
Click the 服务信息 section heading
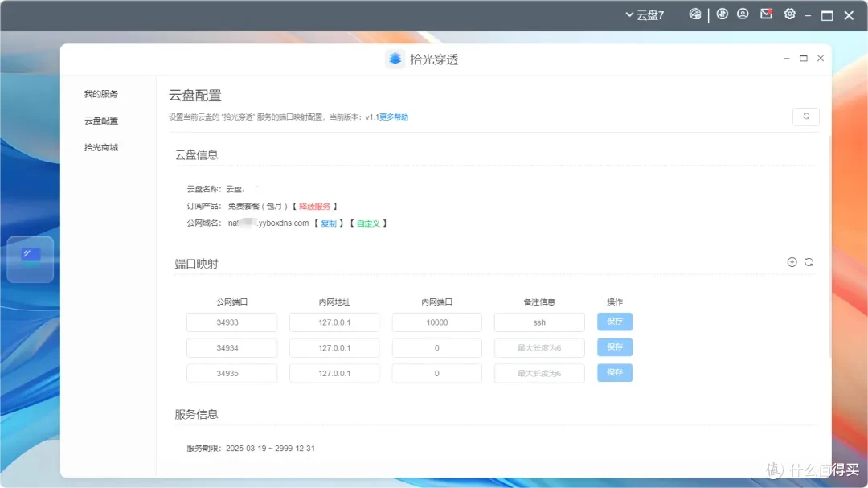pos(197,414)
